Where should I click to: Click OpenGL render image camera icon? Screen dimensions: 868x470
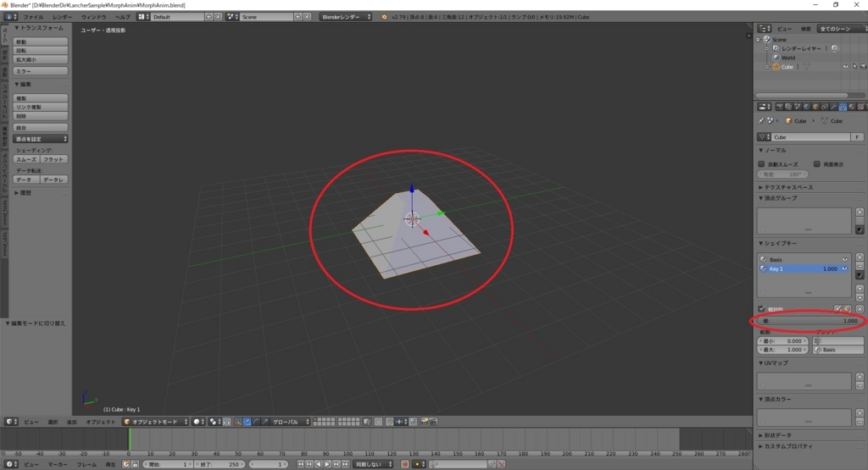(424, 422)
